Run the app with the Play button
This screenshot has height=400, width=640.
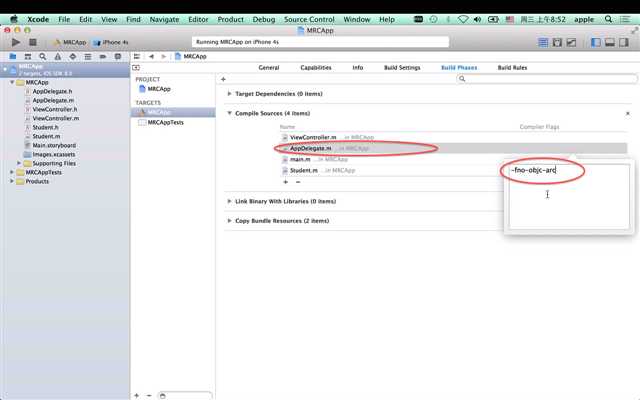coord(16,42)
